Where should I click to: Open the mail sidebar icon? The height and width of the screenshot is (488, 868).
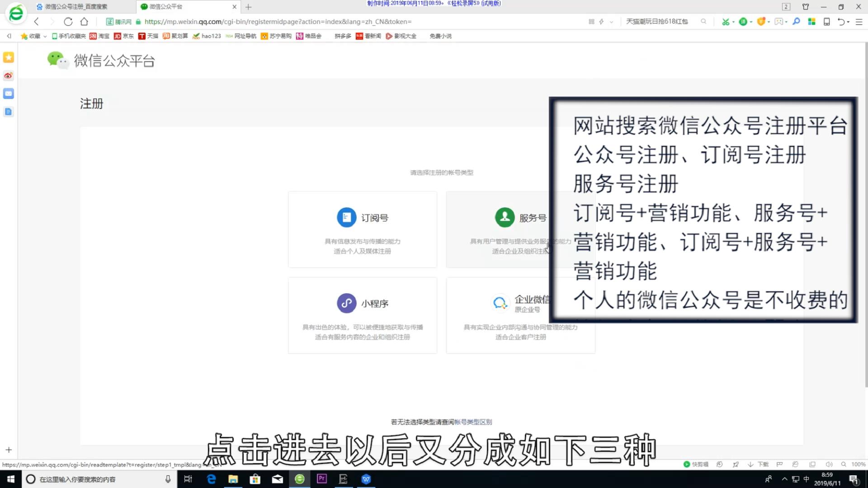click(9, 94)
